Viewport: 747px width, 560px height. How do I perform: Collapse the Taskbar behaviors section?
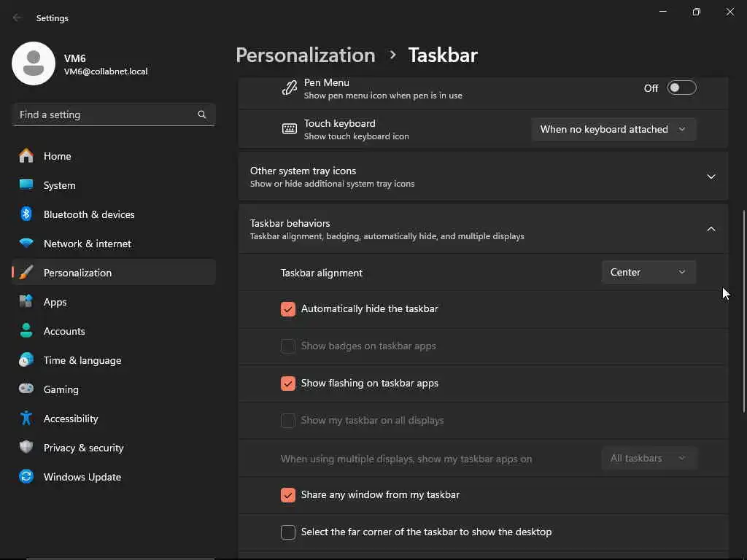(711, 229)
